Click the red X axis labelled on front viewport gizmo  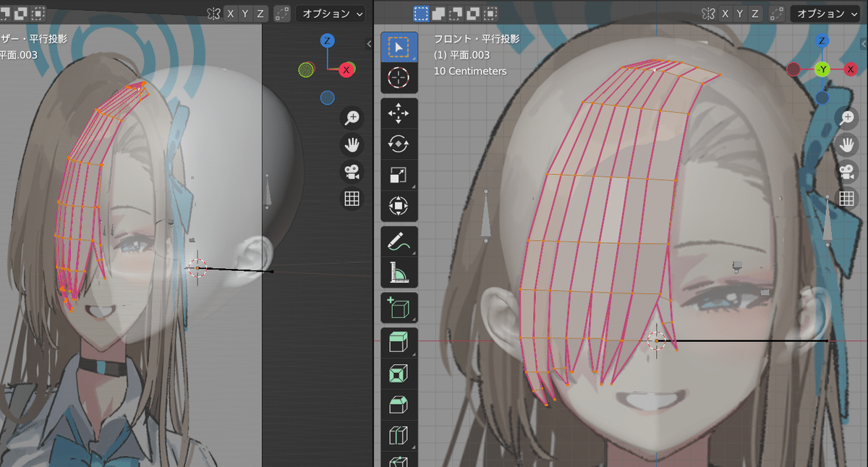851,69
